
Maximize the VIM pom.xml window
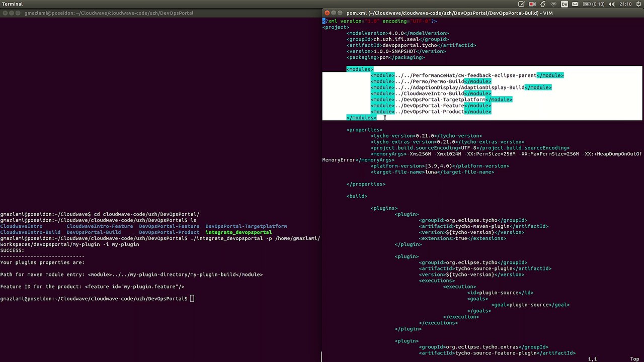point(340,13)
